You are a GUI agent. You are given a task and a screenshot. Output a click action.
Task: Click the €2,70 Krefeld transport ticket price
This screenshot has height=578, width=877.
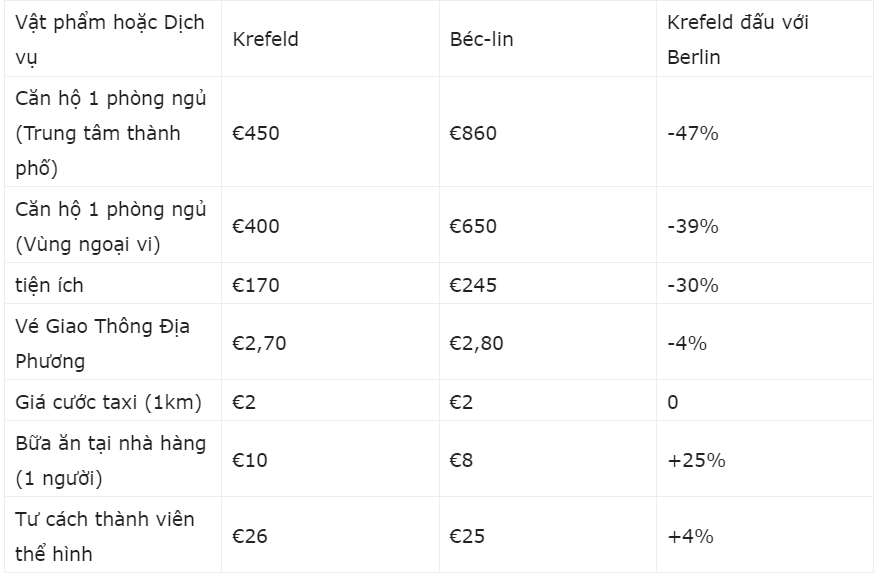(259, 343)
